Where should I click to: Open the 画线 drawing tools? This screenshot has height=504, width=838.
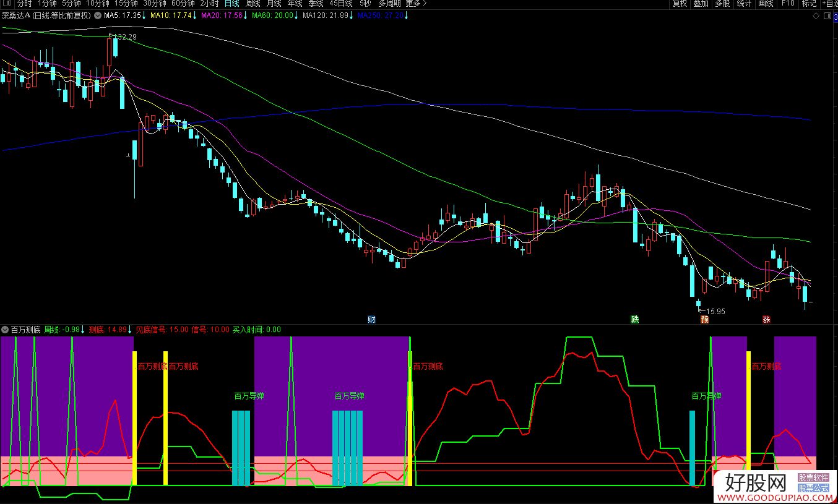click(x=766, y=4)
